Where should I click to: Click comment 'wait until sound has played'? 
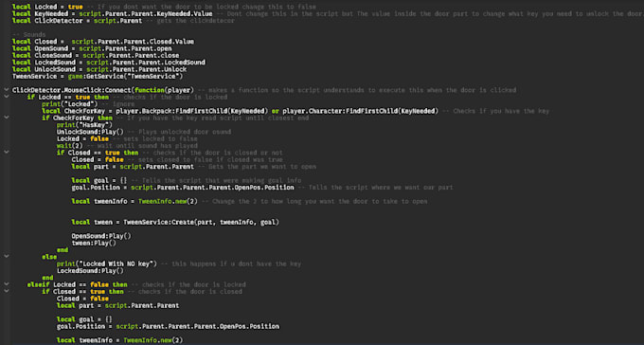tap(142, 146)
